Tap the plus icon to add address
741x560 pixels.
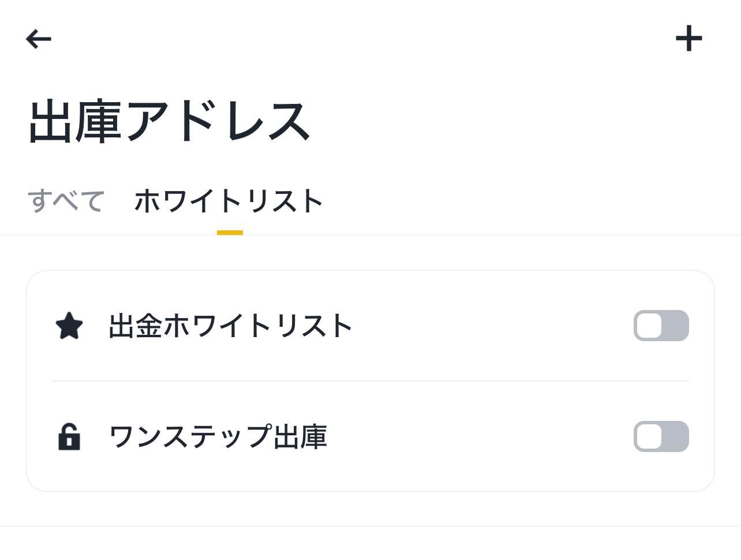coord(688,39)
